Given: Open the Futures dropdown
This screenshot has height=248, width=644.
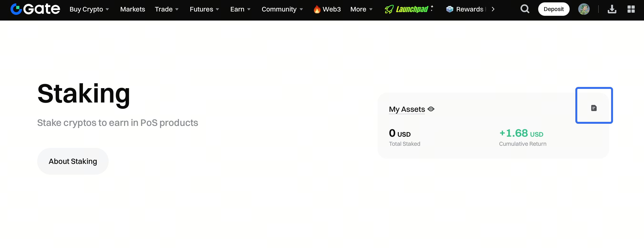Looking at the screenshot, I should [204, 9].
